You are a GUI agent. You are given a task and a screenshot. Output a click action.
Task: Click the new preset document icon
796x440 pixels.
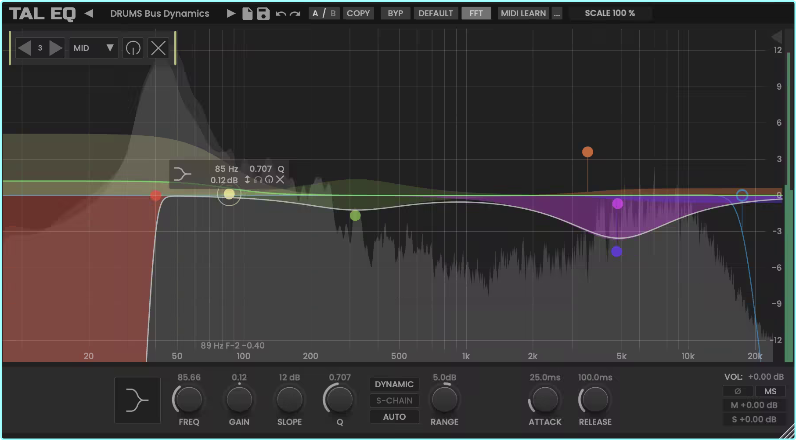[247, 14]
